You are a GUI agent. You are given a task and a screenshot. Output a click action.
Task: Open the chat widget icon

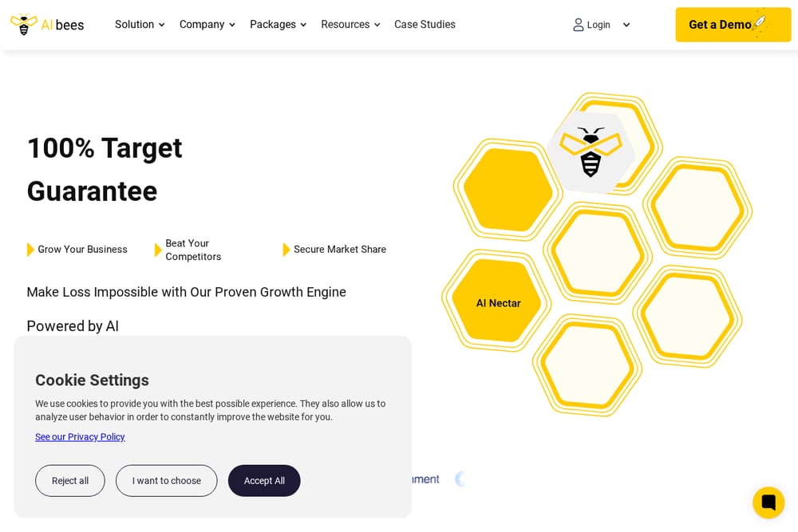pyautogui.click(x=768, y=502)
